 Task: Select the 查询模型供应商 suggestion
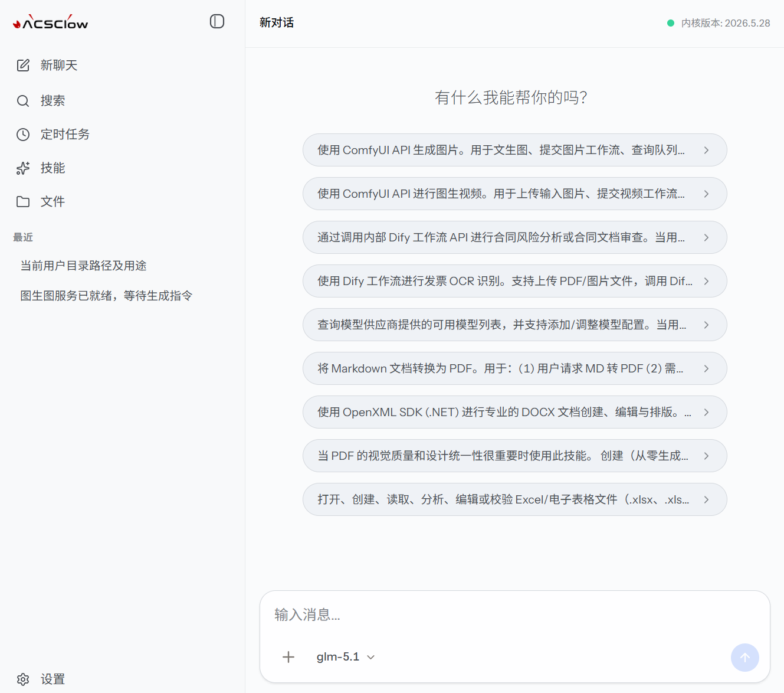(515, 325)
